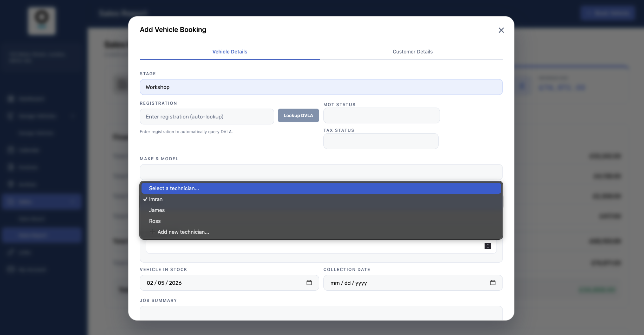Open the calendar picker for Vehicle in Stock
The height and width of the screenshot is (335, 644).
309,283
